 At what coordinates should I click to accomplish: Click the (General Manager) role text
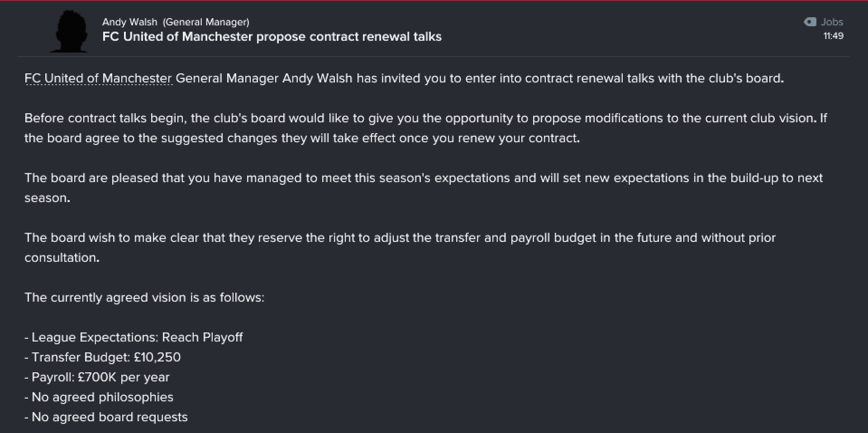pos(206,22)
